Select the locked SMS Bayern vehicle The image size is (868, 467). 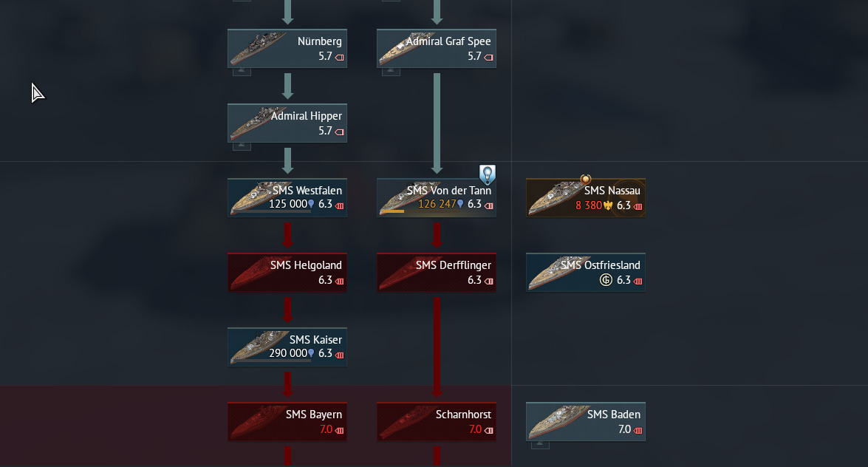coord(287,422)
